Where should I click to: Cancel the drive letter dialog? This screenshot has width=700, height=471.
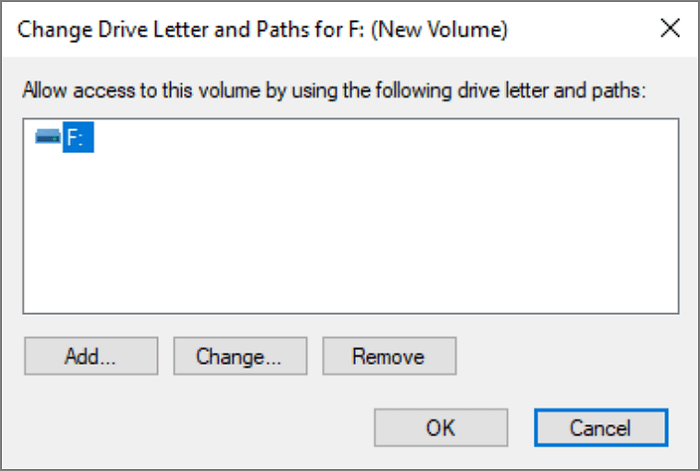600,427
